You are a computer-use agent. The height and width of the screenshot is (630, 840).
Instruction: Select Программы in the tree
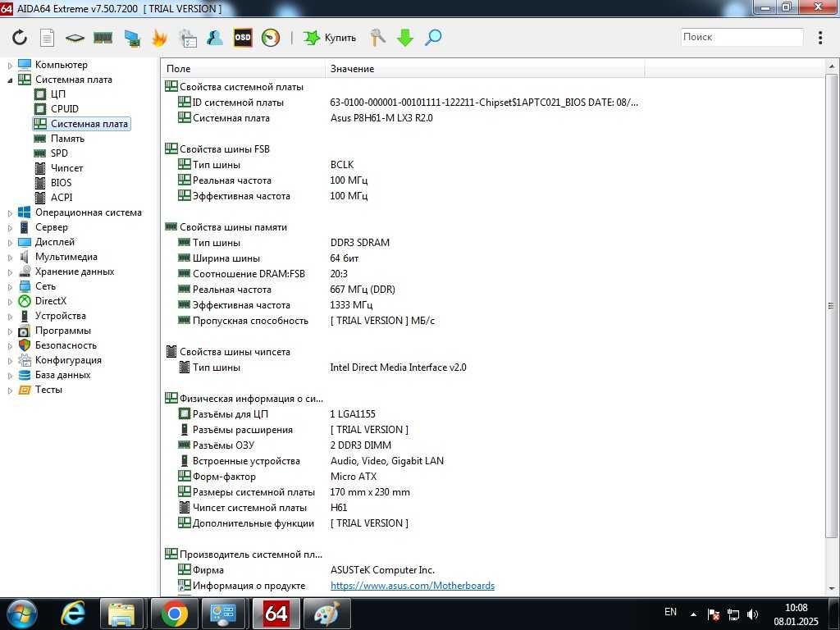pos(62,331)
